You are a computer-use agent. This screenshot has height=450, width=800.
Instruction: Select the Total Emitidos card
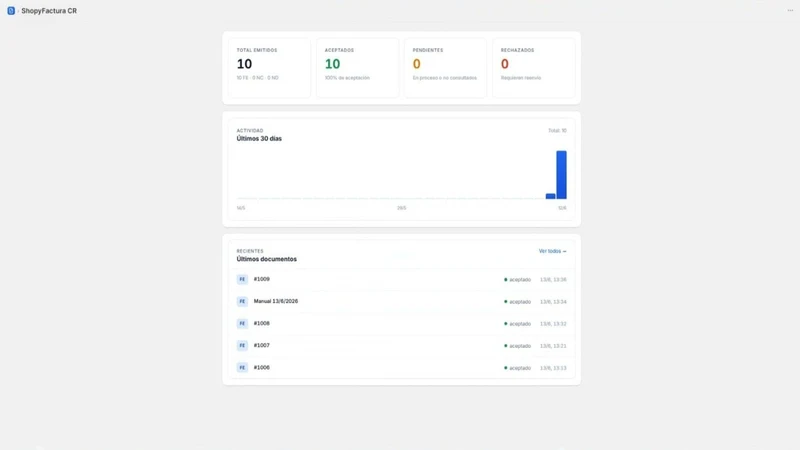pos(269,68)
